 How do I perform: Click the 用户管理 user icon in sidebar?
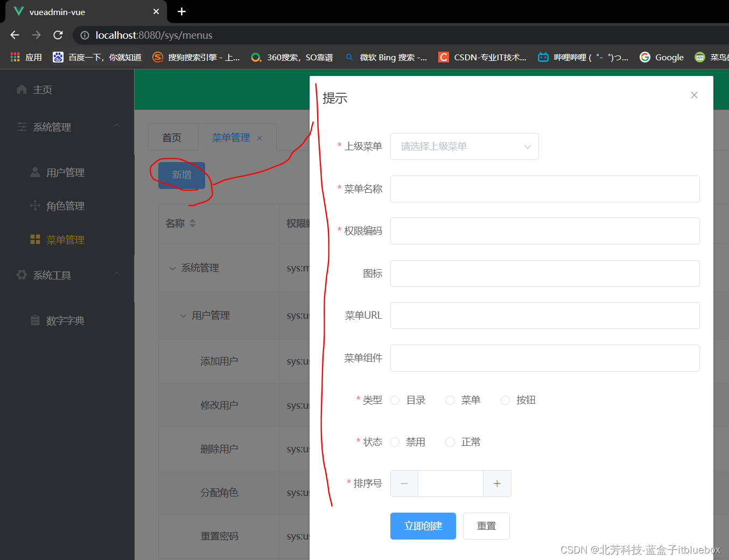pyautogui.click(x=35, y=172)
